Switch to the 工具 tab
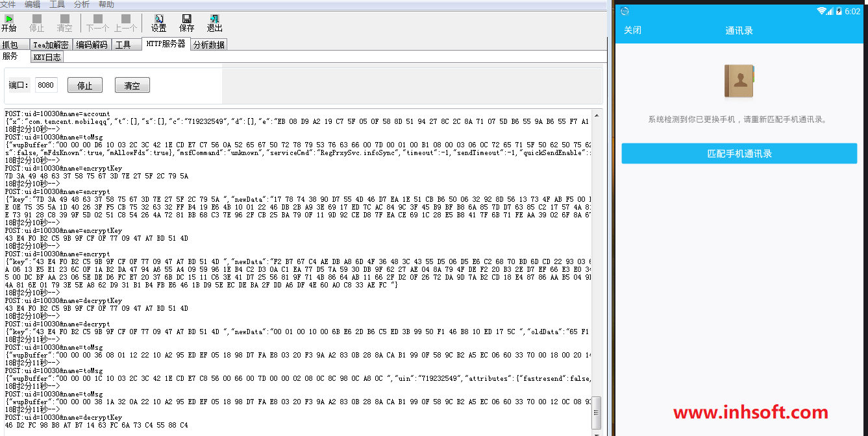 127,45
